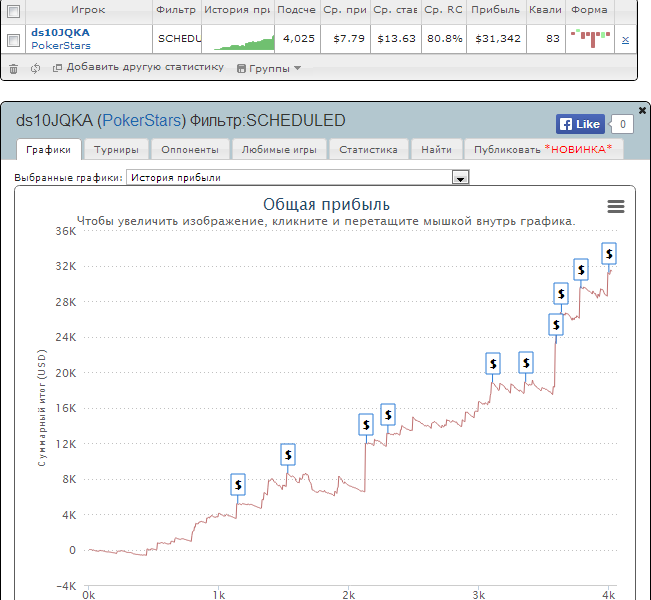Click the Facebook Like button
Screen dimensions: 651x600
[x=580, y=124]
